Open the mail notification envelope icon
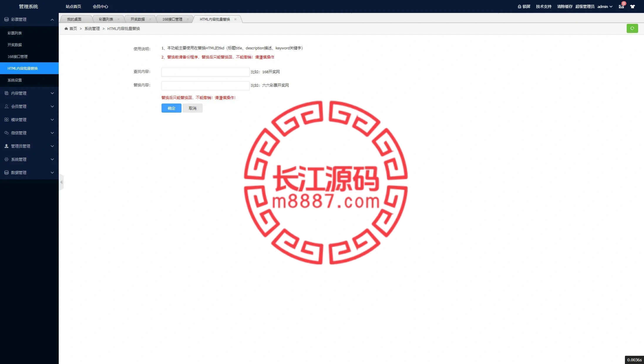This screenshot has height=364, width=644. 621,7
